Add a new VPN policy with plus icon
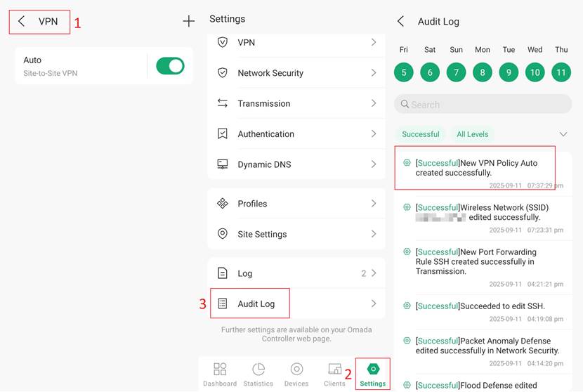The height and width of the screenshot is (392, 583). [188, 22]
